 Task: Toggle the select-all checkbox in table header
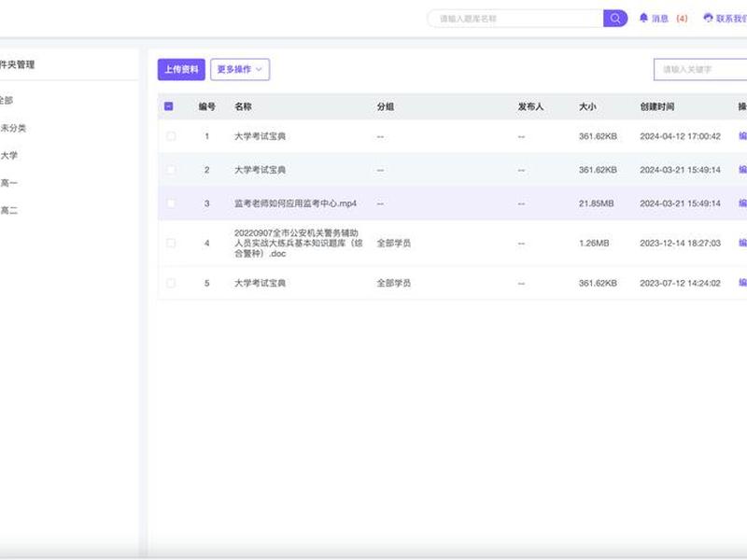[x=169, y=106]
